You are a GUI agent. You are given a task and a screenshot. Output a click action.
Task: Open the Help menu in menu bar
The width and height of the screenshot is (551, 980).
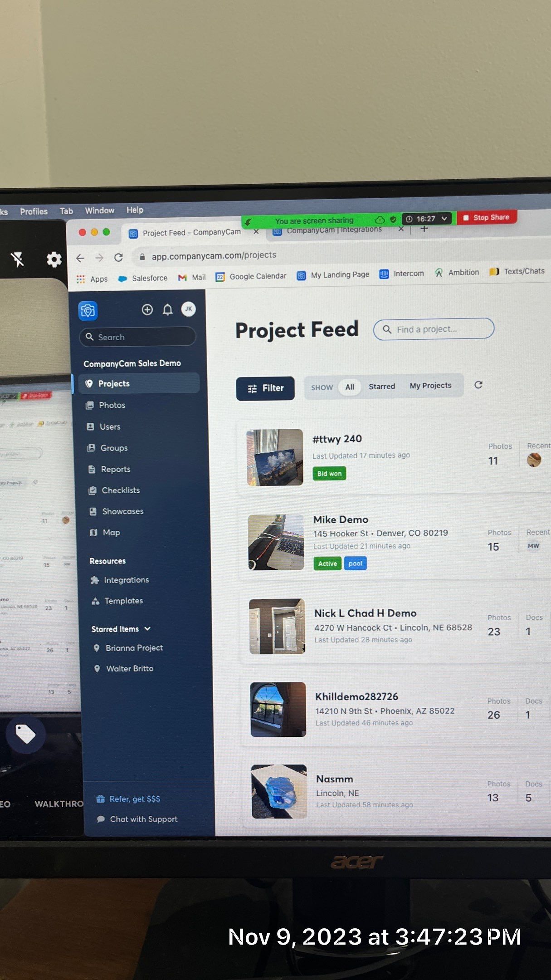tap(135, 210)
